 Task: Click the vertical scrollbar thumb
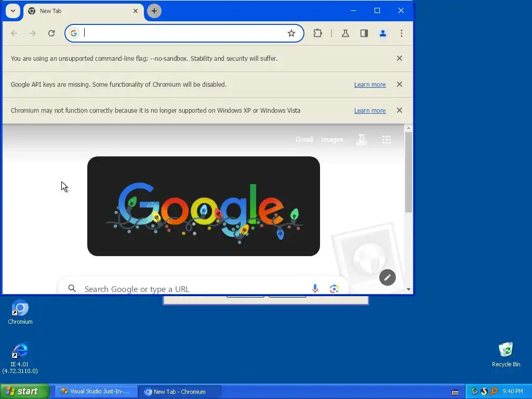[408, 172]
